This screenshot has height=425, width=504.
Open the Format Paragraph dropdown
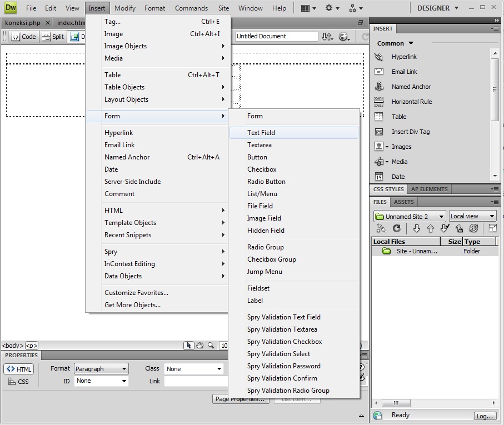(101, 369)
